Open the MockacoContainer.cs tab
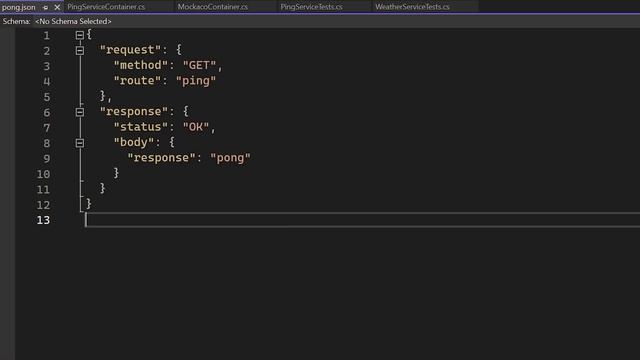The height and width of the screenshot is (360, 640). coord(213,7)
